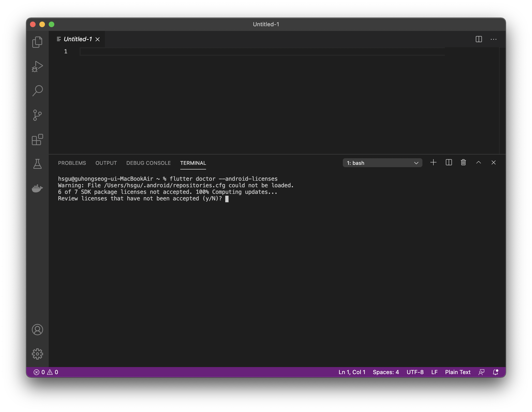Image resolution: width=532 pixels, height=412 pixels.
Task: Click 'Ln 1, Col 1' in status bar
Action: [x=352, y=372]
